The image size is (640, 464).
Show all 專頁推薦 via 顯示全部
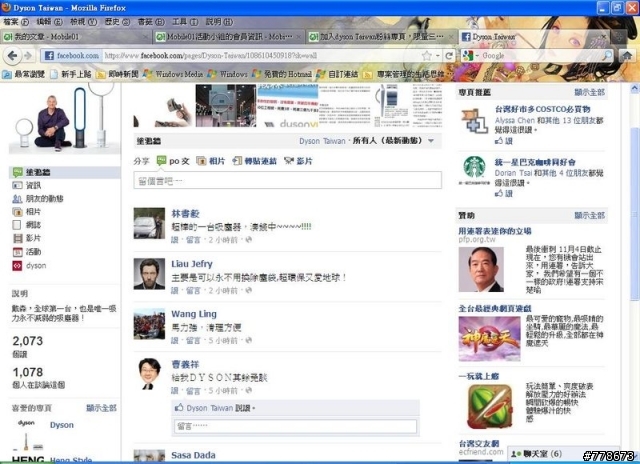click(589, 92)
